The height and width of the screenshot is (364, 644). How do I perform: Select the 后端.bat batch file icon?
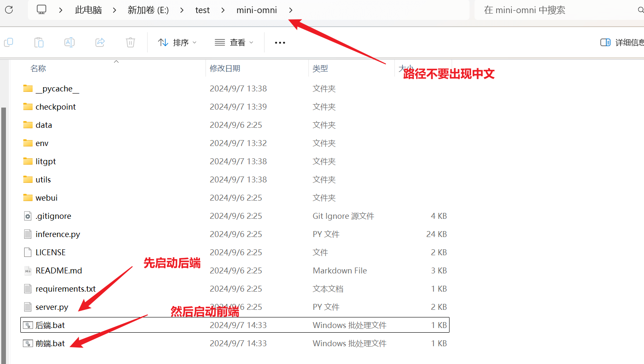tap(28, 325)
